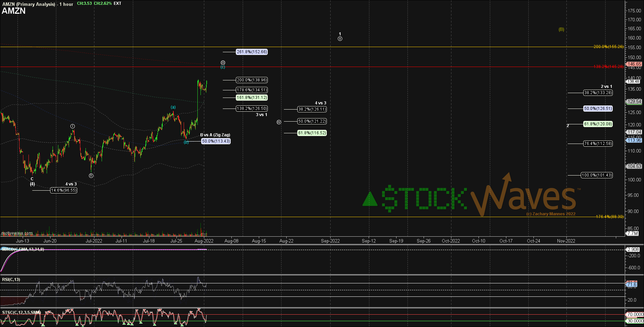Select the 138.2%(145.28) red level label
The height and width of the screenshot is (327, 644).
[x=608, y=67]
